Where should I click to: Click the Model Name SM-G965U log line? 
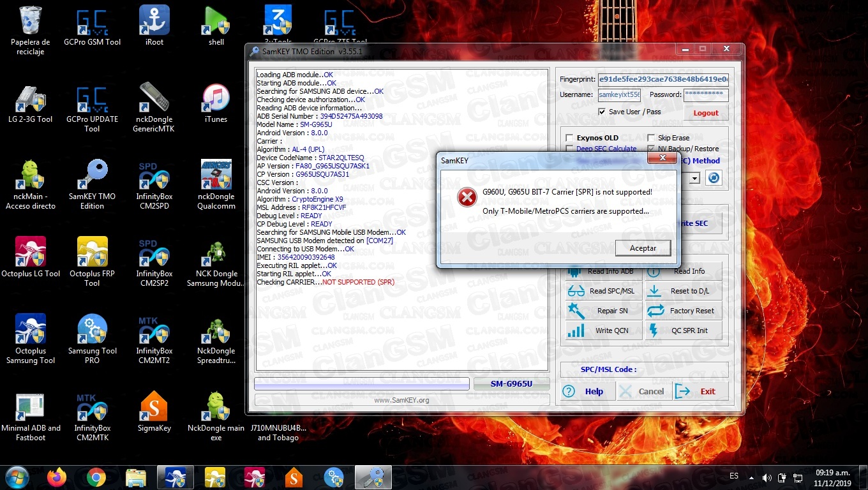click(294, 124)
